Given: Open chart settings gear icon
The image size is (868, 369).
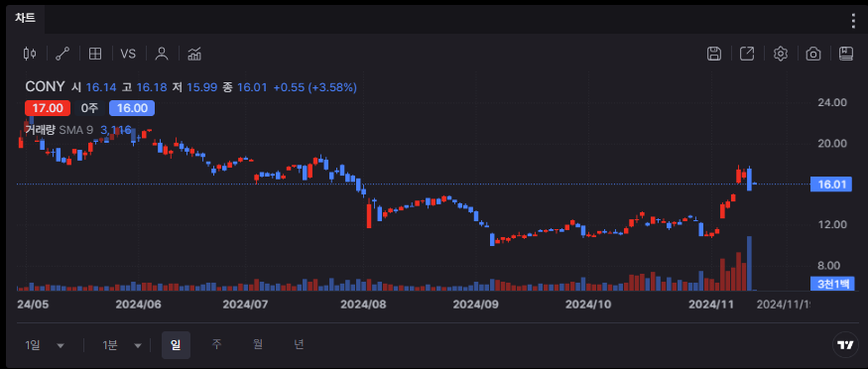Looking at the screenshot, I should 780,54.
